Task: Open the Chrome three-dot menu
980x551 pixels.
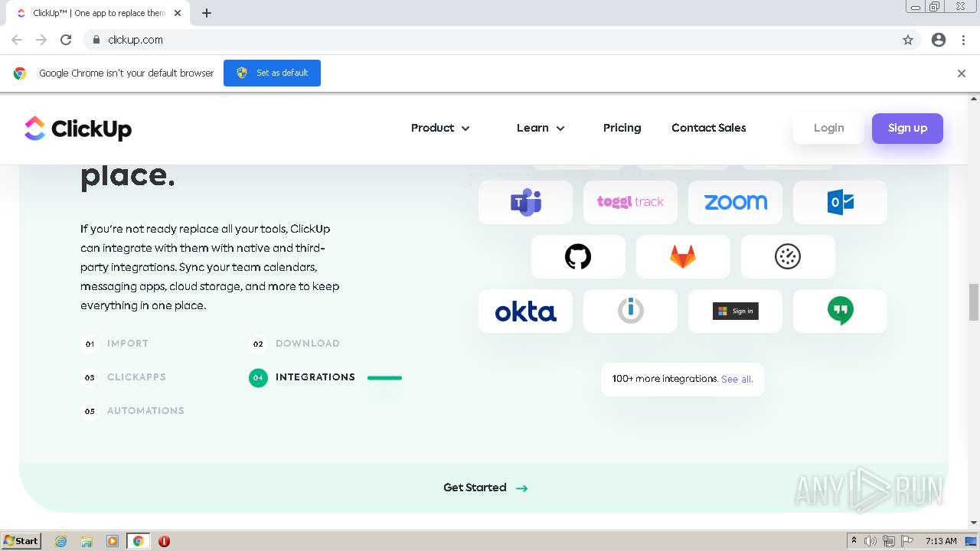Action: coord(963,40)
